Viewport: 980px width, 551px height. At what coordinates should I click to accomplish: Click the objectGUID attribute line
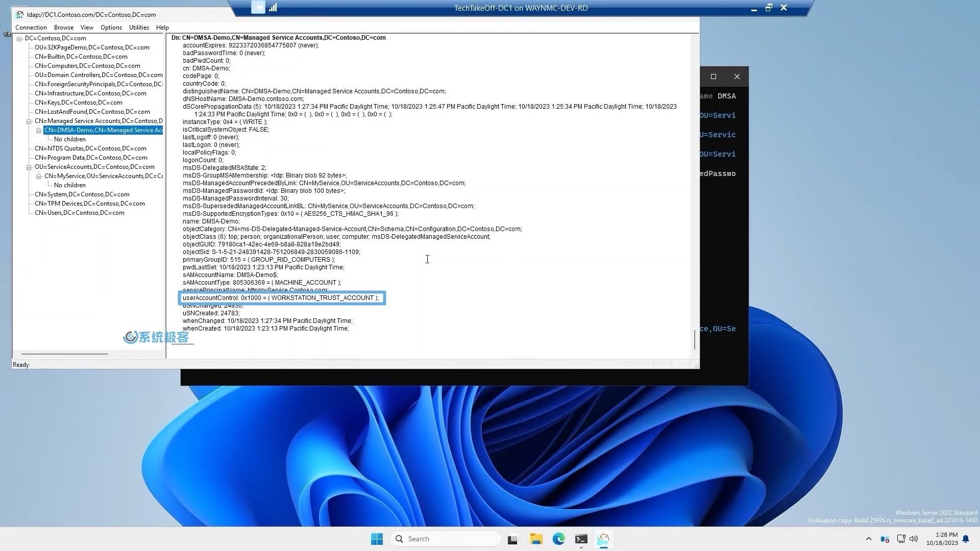(262, 244)
